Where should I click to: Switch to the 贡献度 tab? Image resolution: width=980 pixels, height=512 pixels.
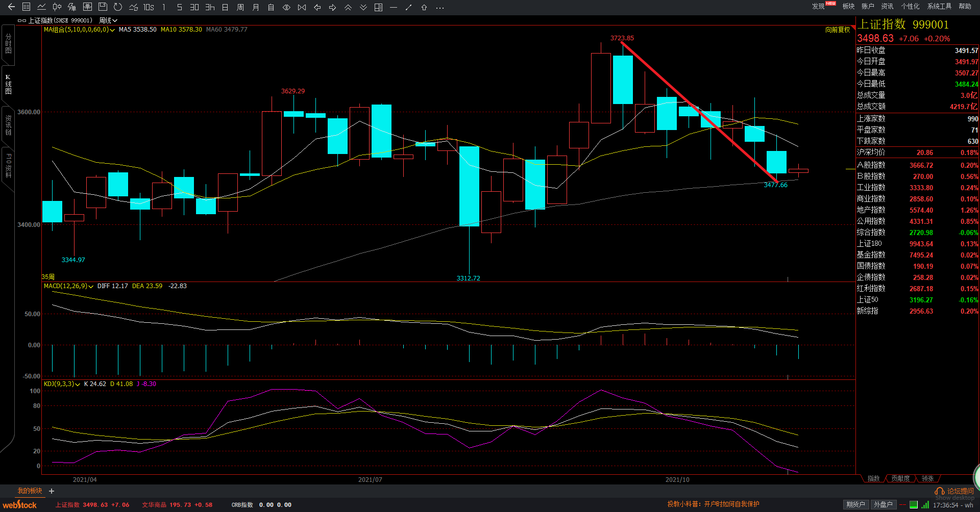pyautogui.click(x=900, y=478)
